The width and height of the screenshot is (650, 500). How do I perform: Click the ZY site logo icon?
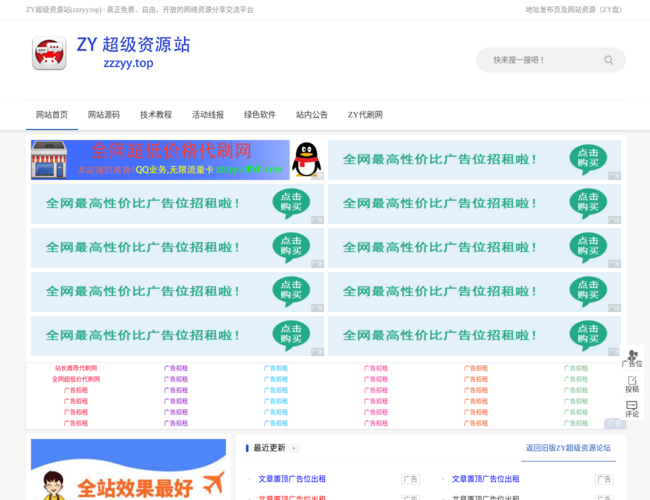pos(49,53)
